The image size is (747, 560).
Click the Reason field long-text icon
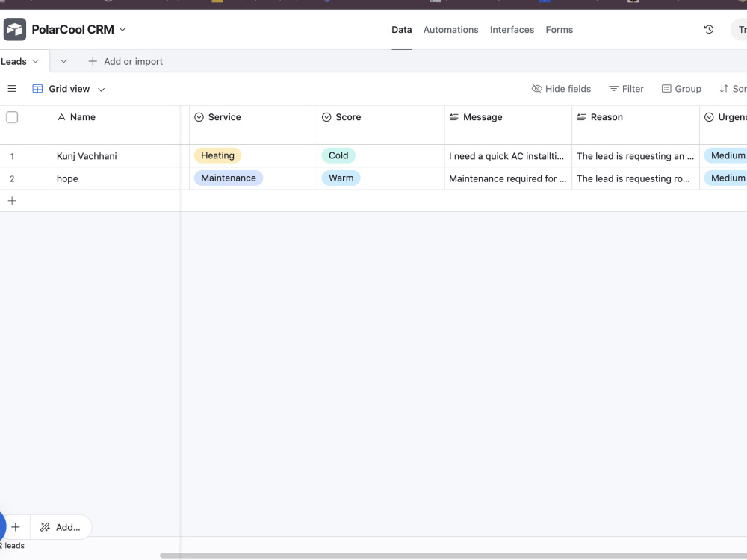tap(582, 117)
